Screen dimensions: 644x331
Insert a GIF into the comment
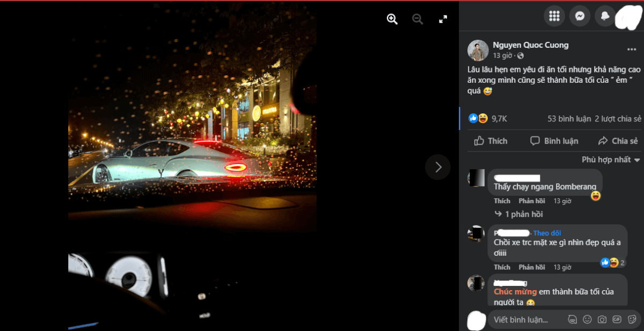(617, 319)
